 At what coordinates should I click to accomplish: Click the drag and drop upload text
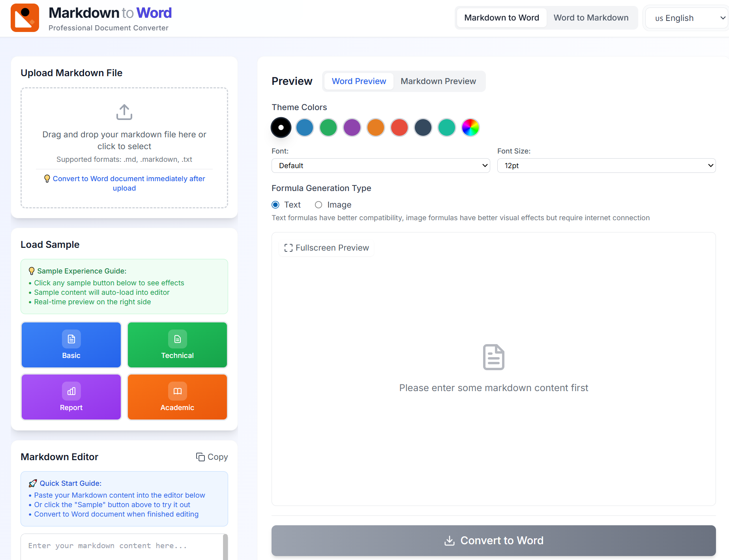pos(124,140)
